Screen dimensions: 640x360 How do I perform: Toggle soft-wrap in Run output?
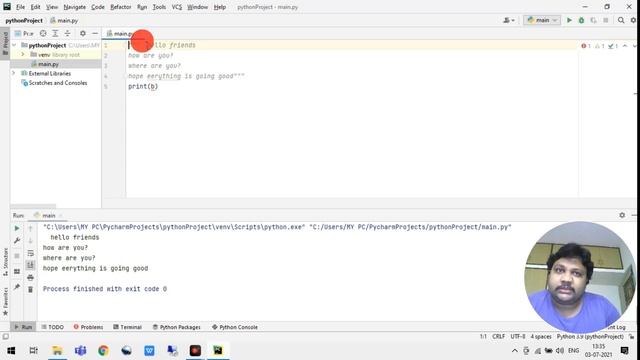[x=30, y=253]
